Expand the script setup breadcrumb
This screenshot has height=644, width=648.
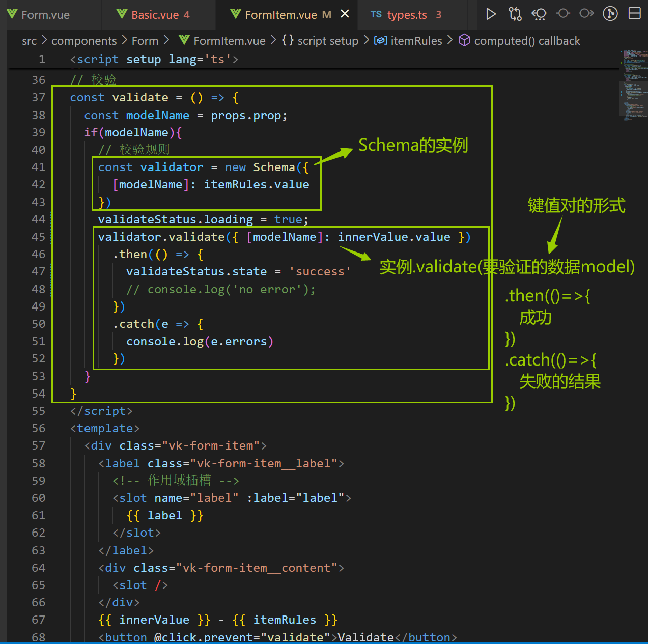[328, 41]
